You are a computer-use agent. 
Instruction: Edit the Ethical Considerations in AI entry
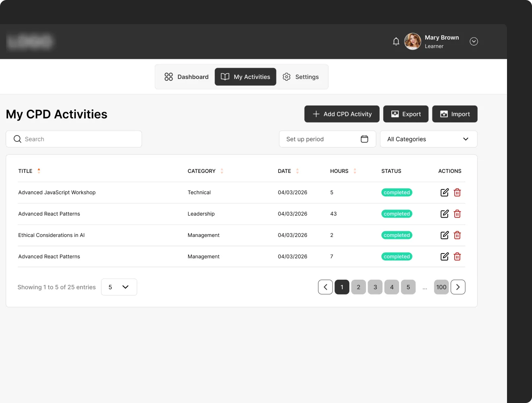click(444, 235)
